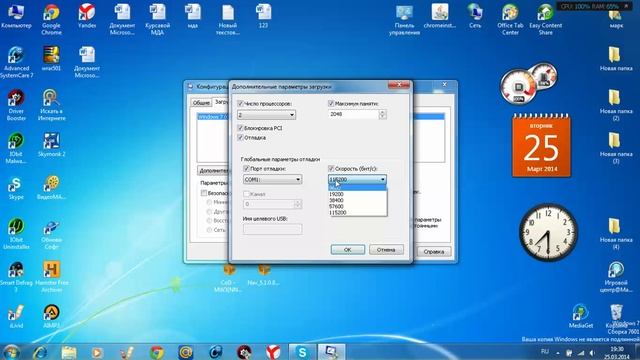Open the Компьютер desktop icon

pos(16,16)
